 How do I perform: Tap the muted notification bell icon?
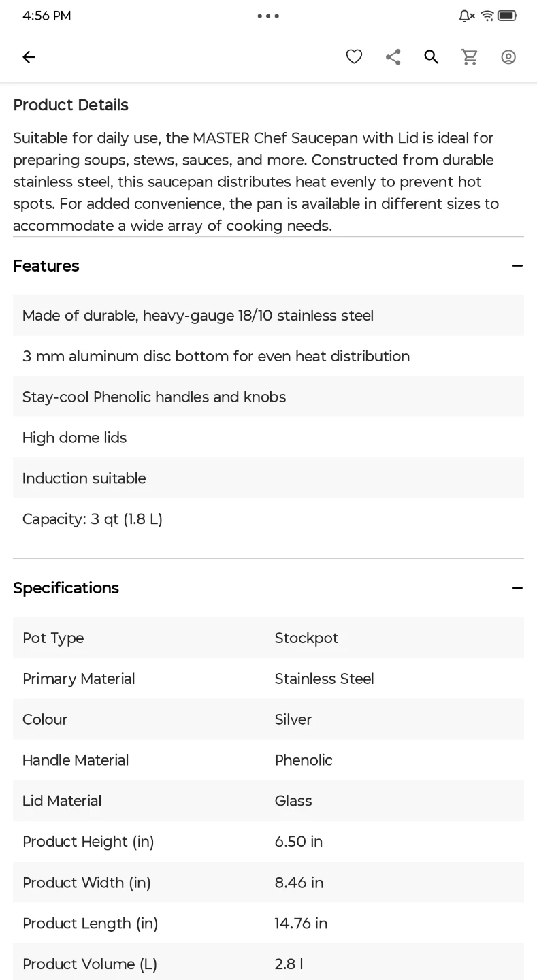coord(467,16)
